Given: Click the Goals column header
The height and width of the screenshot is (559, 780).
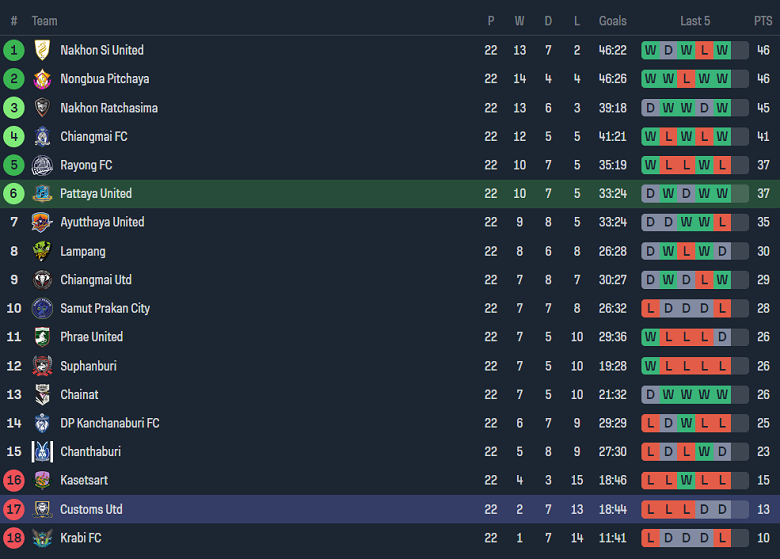Looking at the screenshot, I should point(613,21).
